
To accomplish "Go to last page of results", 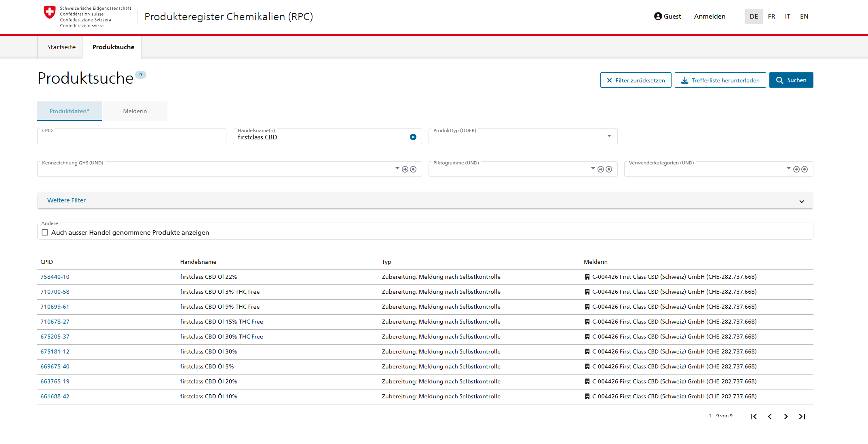I will (x=802, y=417).
